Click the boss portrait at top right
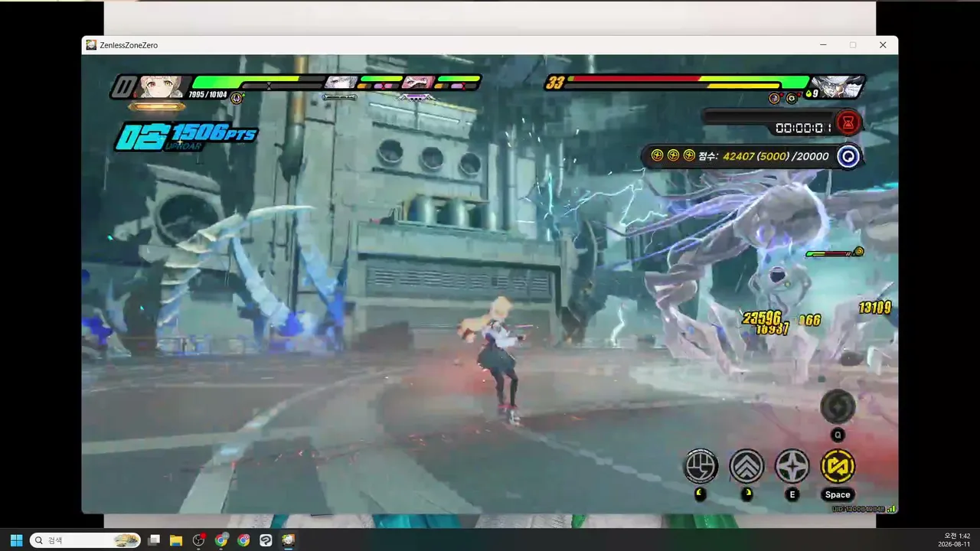 pyautogui.click(x=838, y=86)
